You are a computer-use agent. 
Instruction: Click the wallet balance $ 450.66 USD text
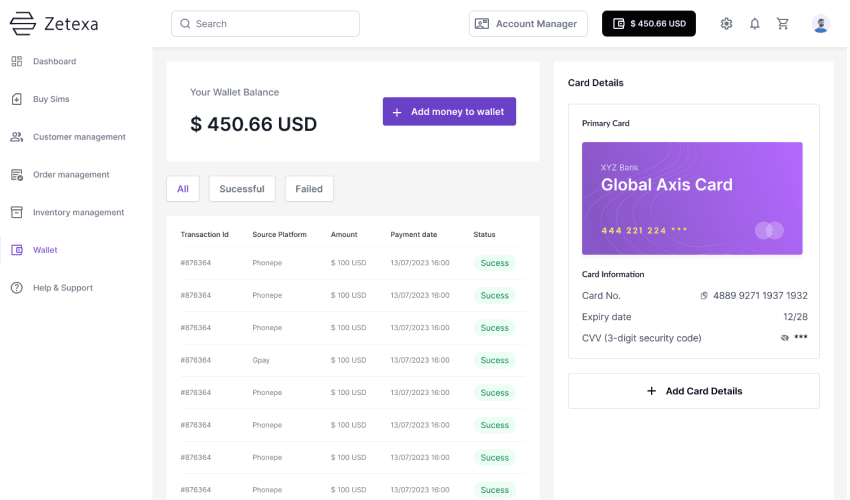pos(253,124)
